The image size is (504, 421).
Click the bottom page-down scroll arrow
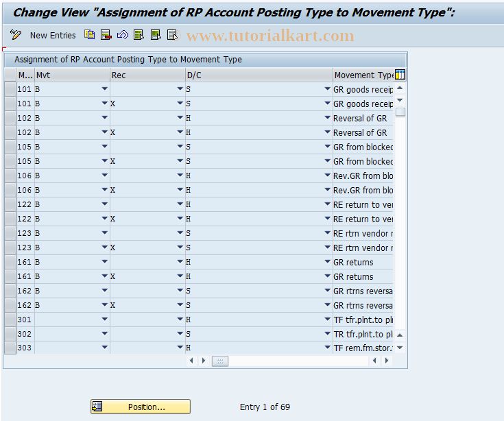(x=400, y=348)
